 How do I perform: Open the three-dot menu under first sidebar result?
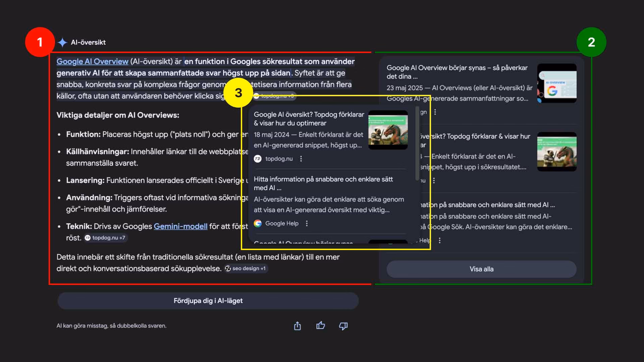[435, 112]
